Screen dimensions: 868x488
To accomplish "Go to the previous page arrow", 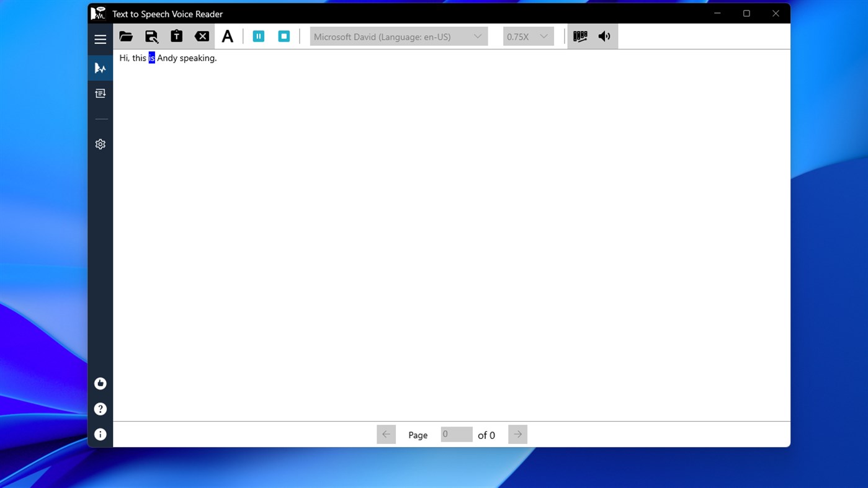I will point(386,435).
